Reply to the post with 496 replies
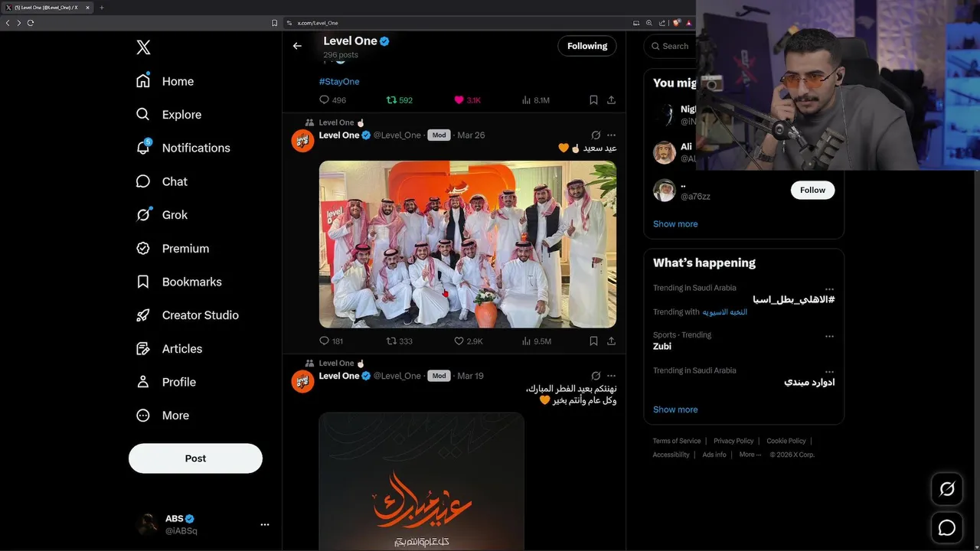 tap(332, 100)
